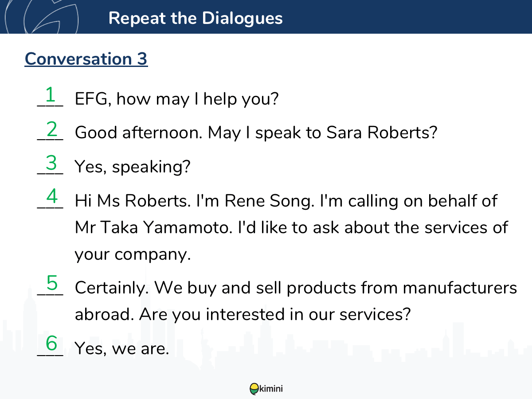Image resolution: width=532 pixels, height=399 pixels.
Task: Click the 'Yes, we are.' line
Action: 122,348
